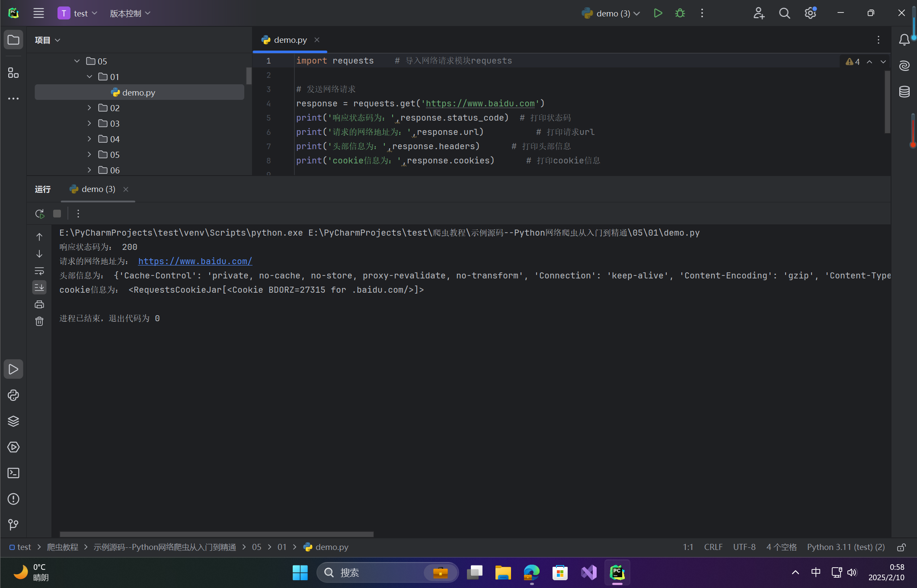Open the Database tool window
The height and width of the screenshot is (588, 917).
click(x=904, y=92)
